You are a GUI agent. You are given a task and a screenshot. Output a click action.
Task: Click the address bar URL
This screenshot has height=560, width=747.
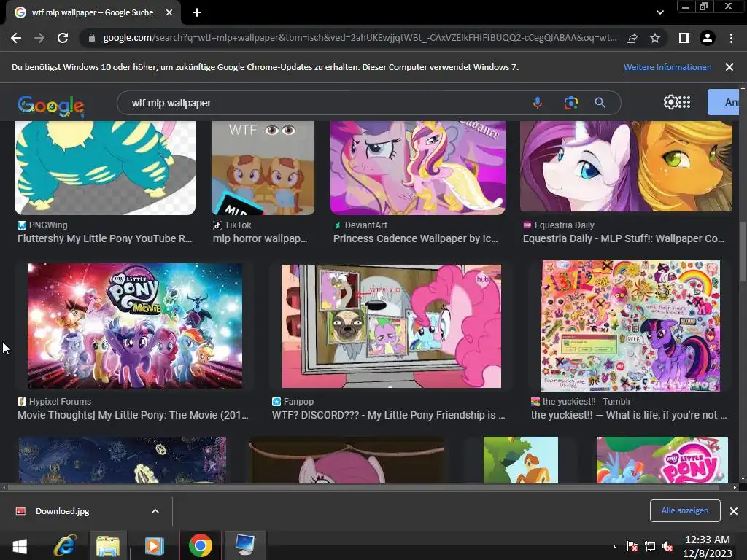(360, 38)
